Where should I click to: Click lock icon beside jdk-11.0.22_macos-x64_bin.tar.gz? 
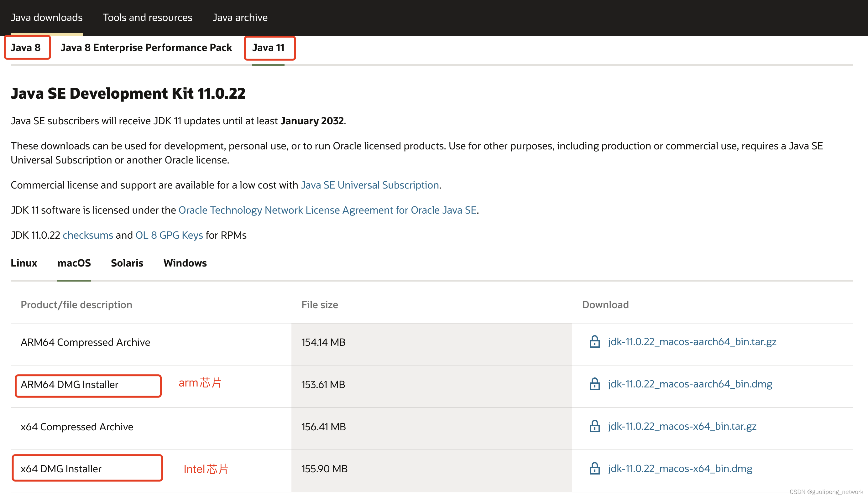coord(594,426)
